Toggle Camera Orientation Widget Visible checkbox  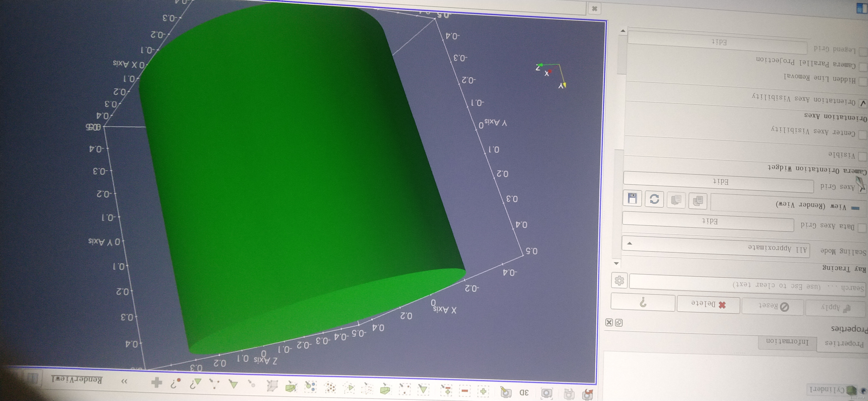tap(863, 156)
